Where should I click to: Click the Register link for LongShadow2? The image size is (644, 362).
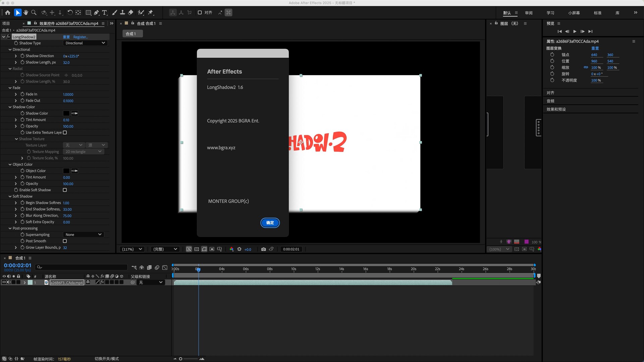80,37
